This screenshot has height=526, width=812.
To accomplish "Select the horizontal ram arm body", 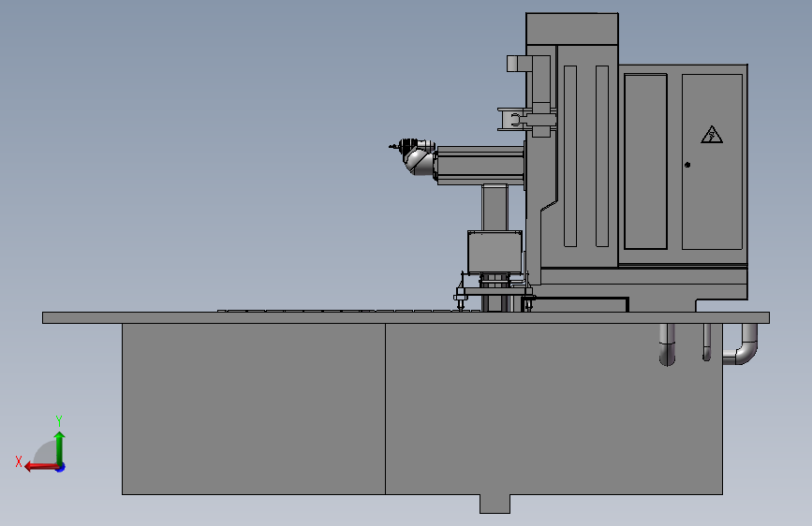I will tap(480, 165).
